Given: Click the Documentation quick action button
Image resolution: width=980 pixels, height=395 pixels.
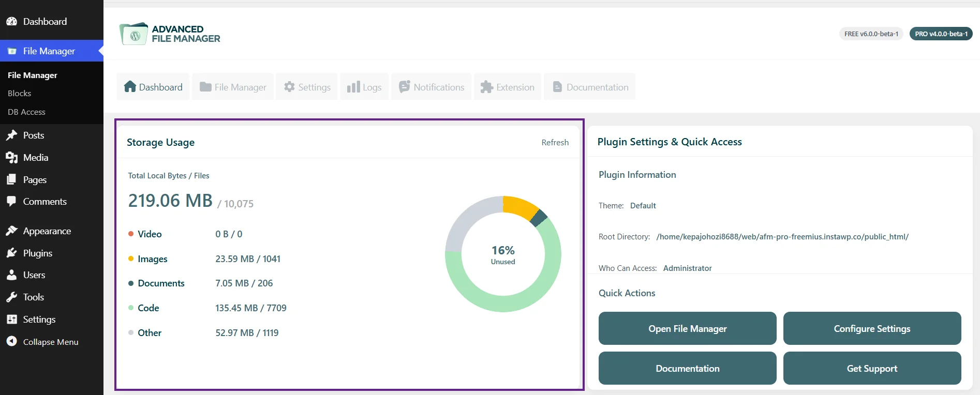Looking at the screenshot, I should 688,368.
